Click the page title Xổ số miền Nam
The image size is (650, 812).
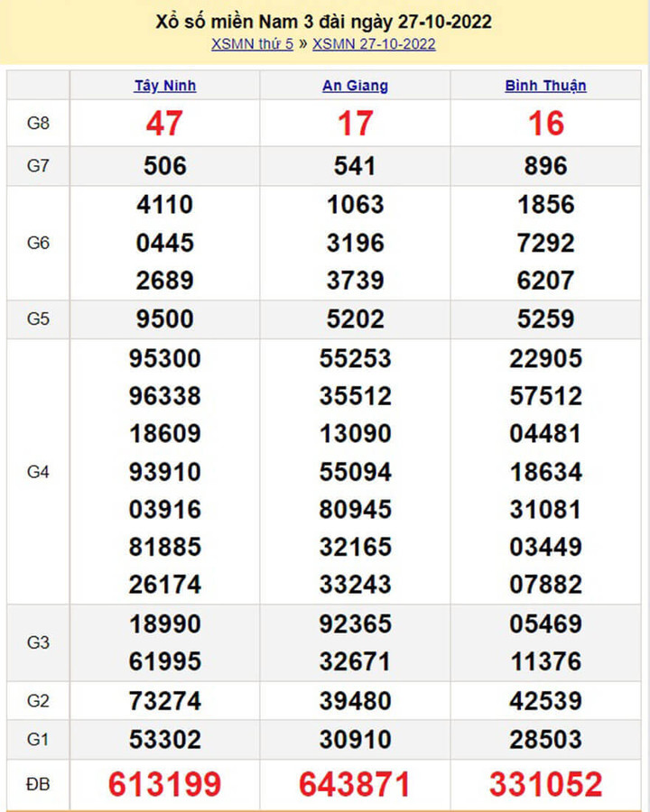[323, 22]
